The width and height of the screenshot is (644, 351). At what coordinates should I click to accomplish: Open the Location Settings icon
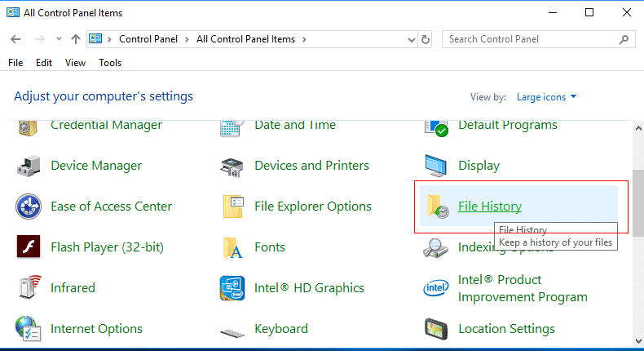tap(437, 329)
